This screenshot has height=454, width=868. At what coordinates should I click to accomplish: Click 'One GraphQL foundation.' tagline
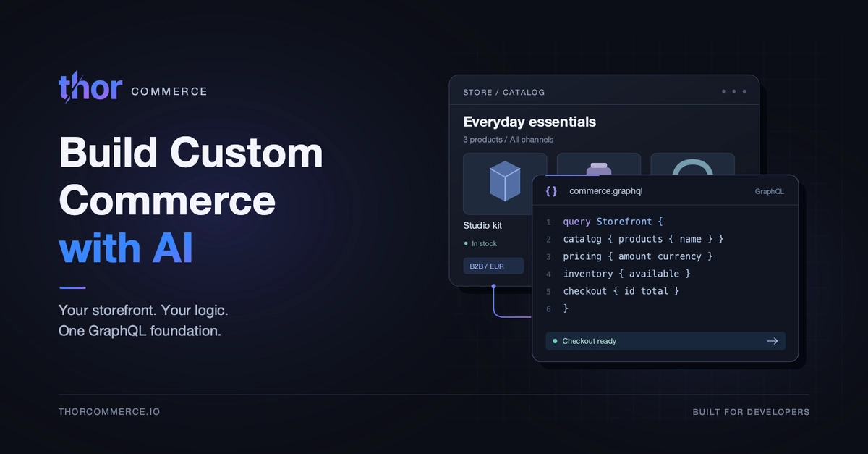coord(140,332)
